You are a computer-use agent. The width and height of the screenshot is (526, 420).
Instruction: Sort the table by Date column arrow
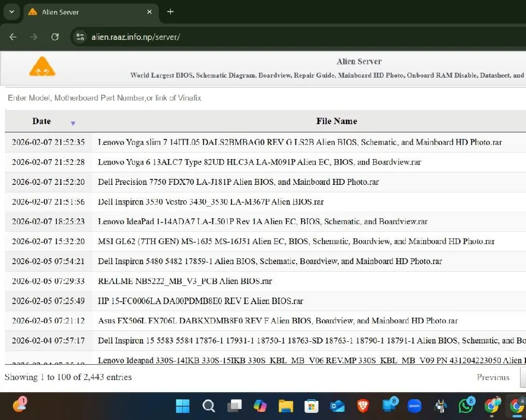[x=73, y=123]
